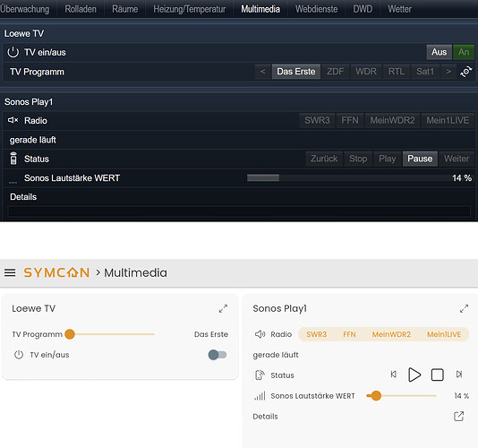Click the play icon in the Status row

click(414, 375)
